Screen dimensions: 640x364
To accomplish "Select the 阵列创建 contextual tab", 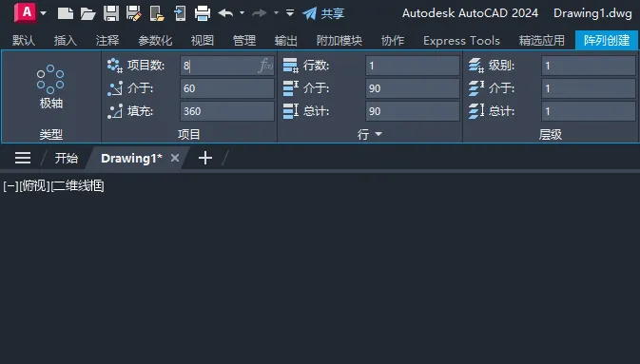I will coord(607,41).
